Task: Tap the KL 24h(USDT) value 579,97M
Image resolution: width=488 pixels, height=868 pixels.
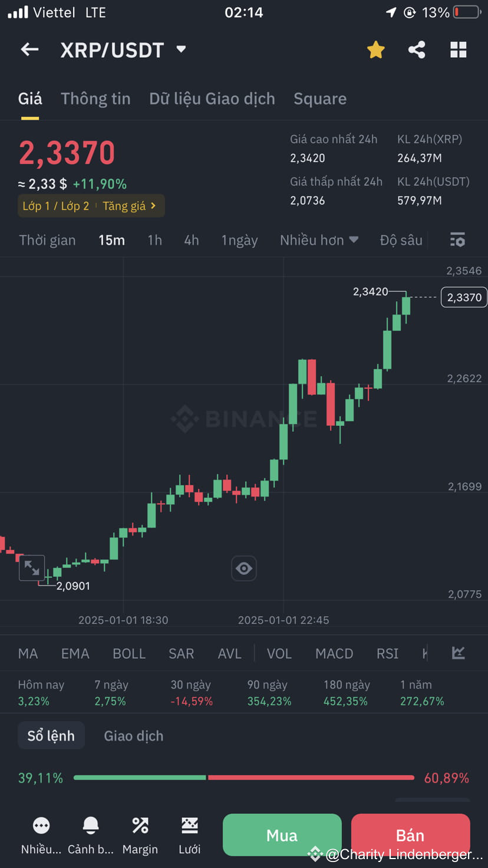Action: coord(420,200)
